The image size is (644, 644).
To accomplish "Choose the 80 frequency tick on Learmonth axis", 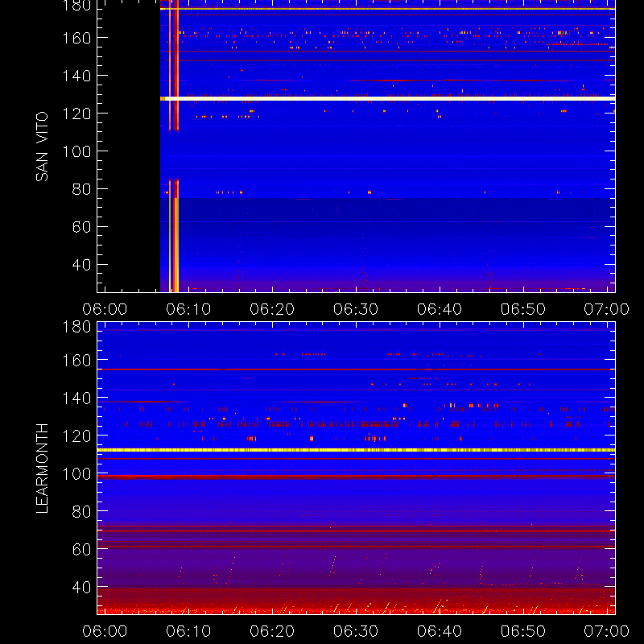I will click(81, 511).
